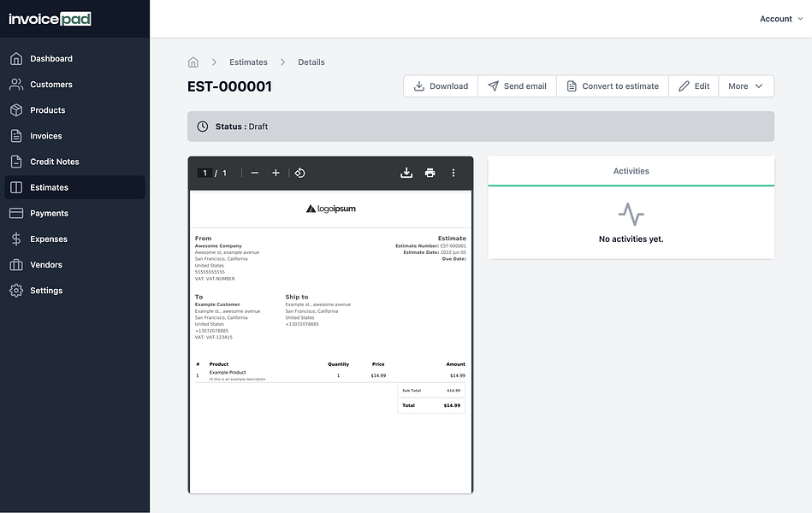Click the 'Estimate Number' line in PDF

(x=431, y=246)
